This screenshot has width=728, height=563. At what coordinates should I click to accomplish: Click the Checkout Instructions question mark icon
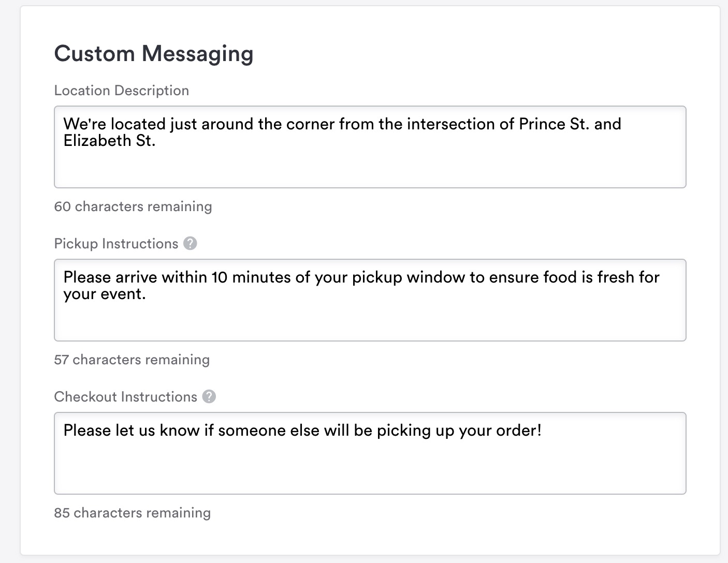click(209, 396)
